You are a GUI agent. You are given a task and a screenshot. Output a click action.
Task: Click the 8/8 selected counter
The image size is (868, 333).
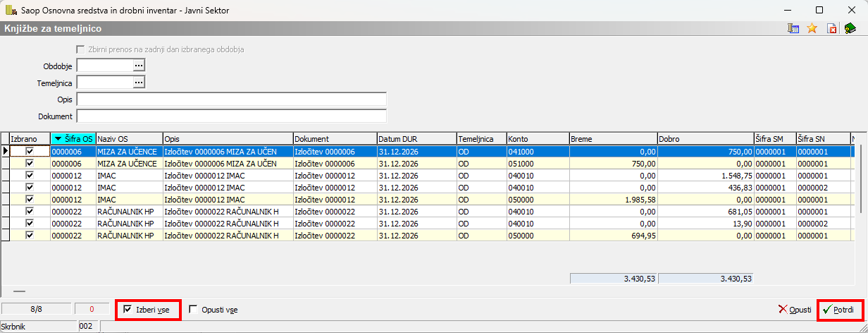(x=36, y=308)
